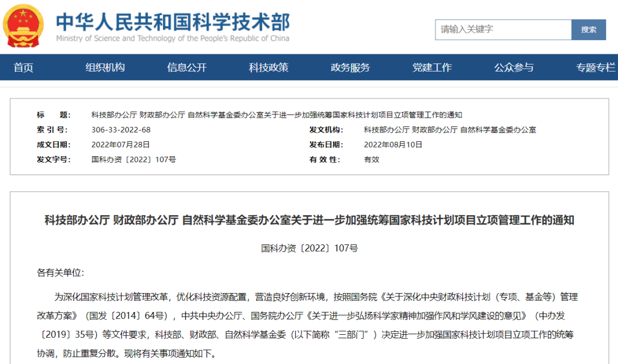Click the 中华人民共和国科学技术部 site title
This screenshot has width=618, height=364.
[x=173, y=22]
